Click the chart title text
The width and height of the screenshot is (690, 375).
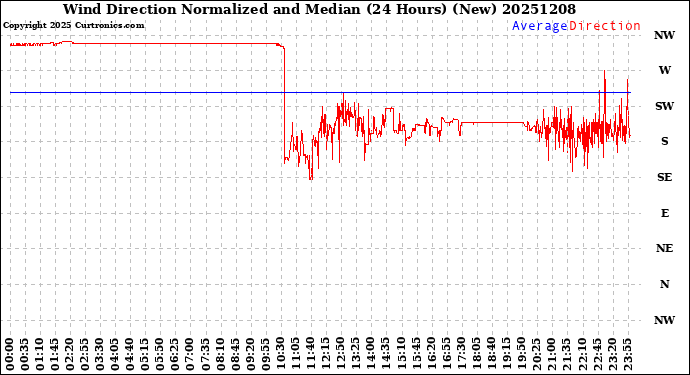(x=319, y=9)
